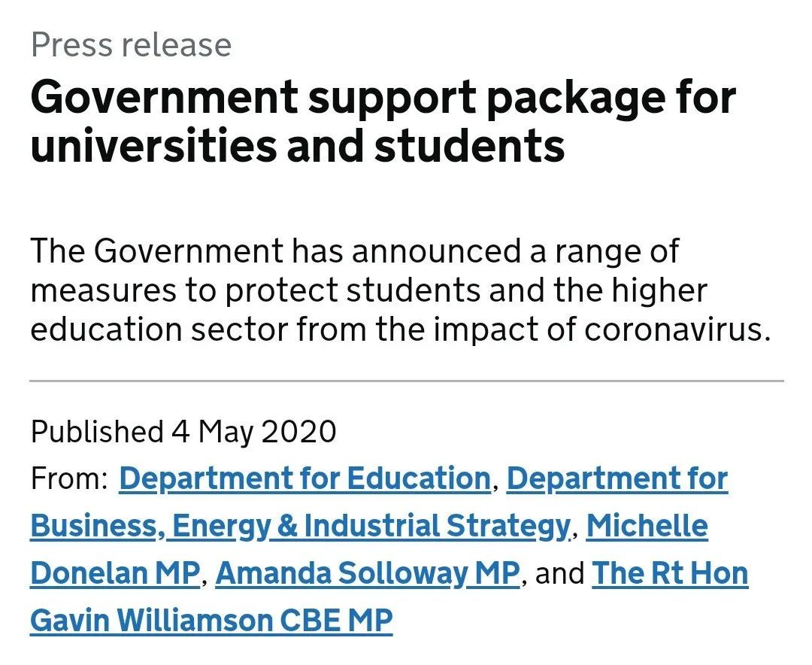Screen dimensions: 812x665
Task: Click the plain word "and" before The Rt Hon
Action: tap(559, 574)
